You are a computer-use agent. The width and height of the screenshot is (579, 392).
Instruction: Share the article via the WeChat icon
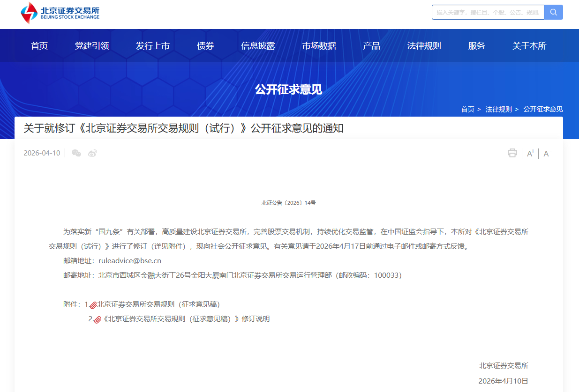coord(76,153)
